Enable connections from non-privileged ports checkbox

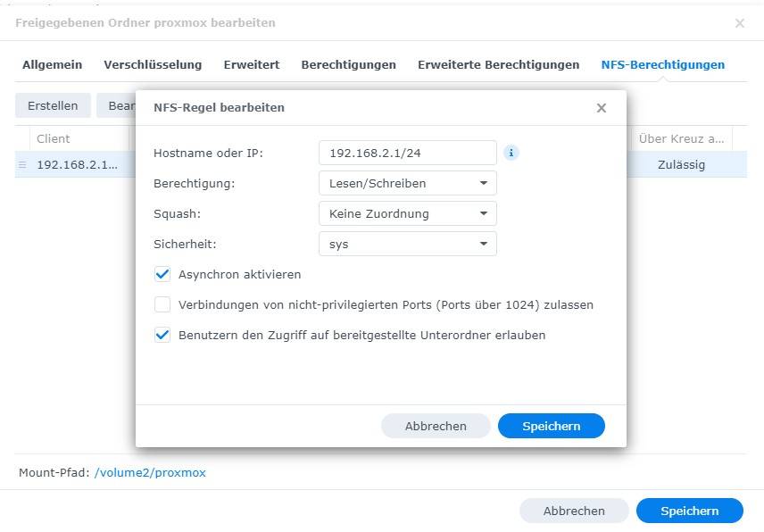(x=162, y=304)
